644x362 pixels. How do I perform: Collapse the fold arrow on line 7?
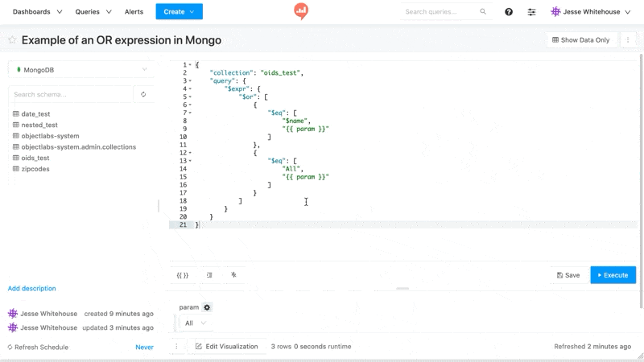190,113
